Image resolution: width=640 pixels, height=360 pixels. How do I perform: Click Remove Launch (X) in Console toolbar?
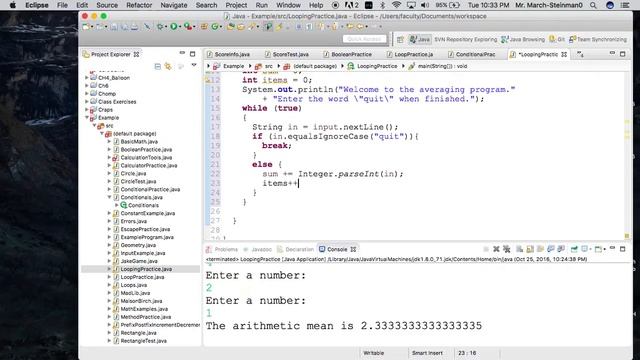point(496,249)
